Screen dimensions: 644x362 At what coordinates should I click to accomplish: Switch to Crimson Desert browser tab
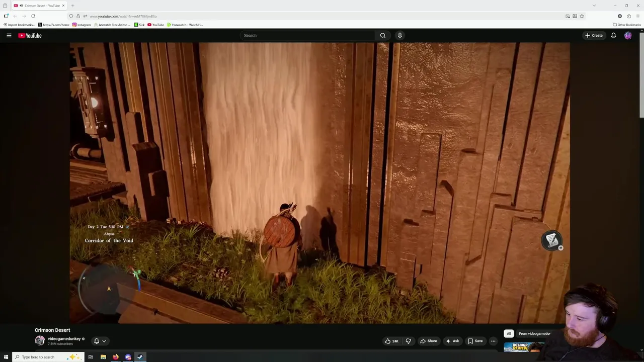click(39, 6)
